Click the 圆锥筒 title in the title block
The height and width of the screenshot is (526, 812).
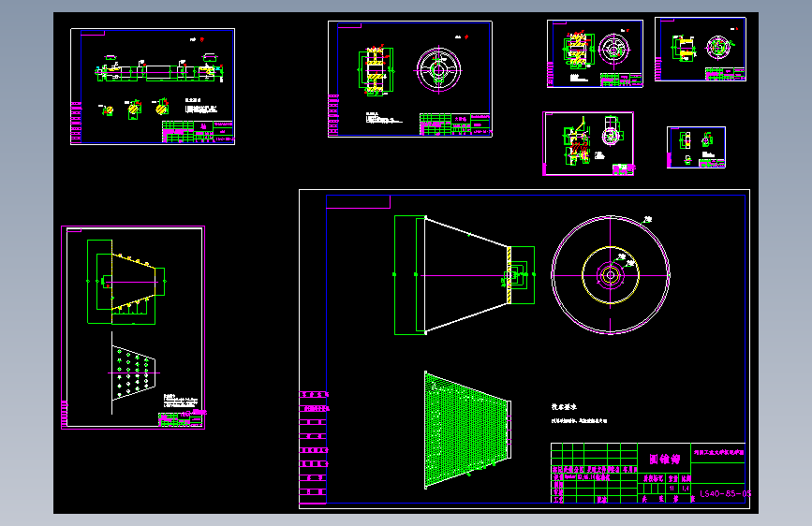pos(664,459)
